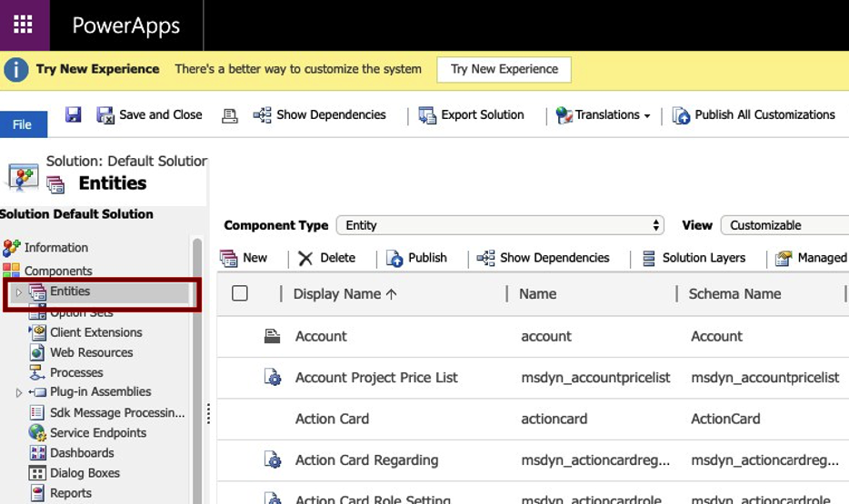Screen dimensions: 849x504
Task: Click the Web Resources globe icon
Action: coord(37,352)
